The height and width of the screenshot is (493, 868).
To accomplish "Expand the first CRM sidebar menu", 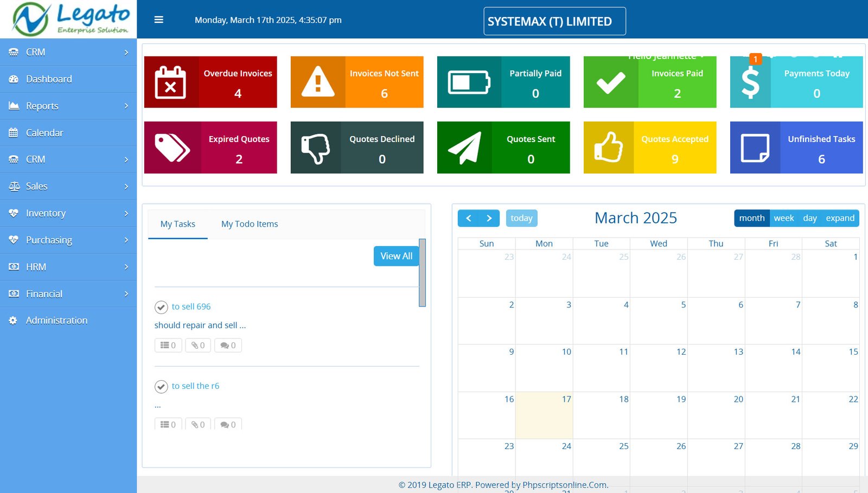I will (x=68, y=52).
